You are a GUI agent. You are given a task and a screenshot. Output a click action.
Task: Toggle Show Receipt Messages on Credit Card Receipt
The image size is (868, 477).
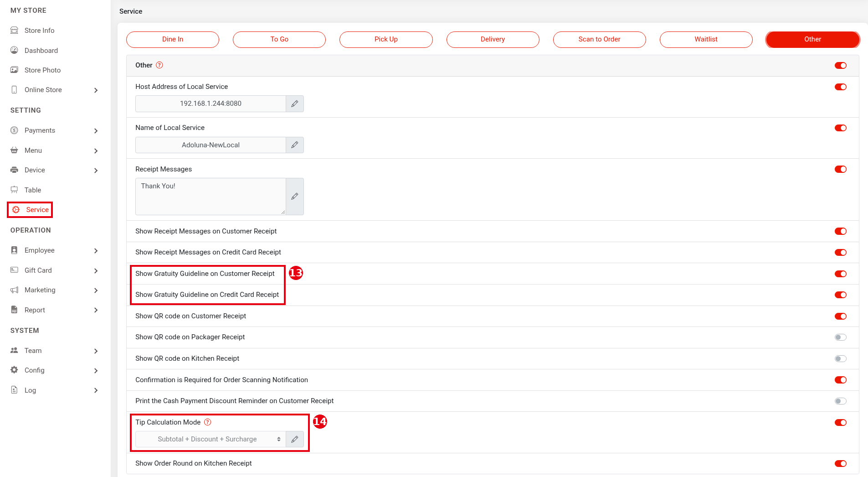coord(841,253)
